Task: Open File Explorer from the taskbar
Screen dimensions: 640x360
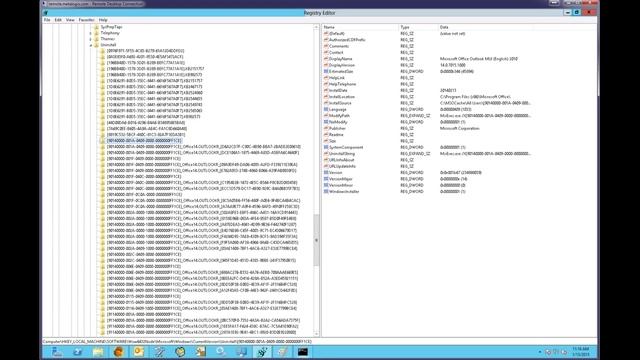Action: [98, 352]
